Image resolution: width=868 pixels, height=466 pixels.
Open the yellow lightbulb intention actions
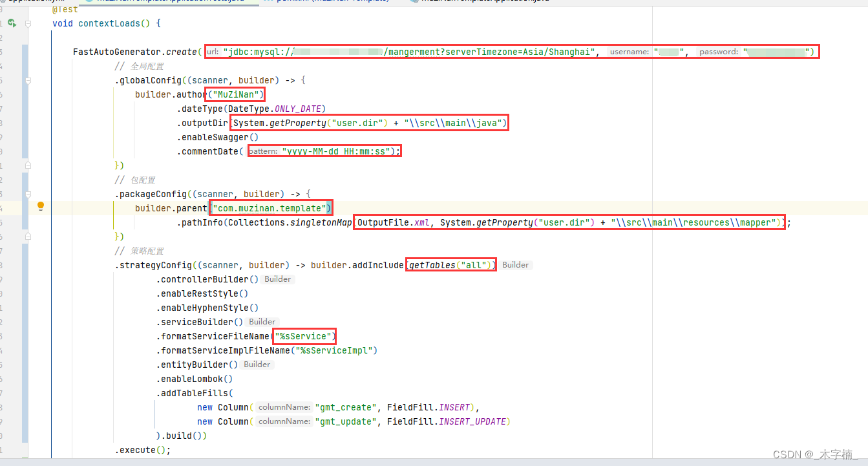(x=41, y=207)
